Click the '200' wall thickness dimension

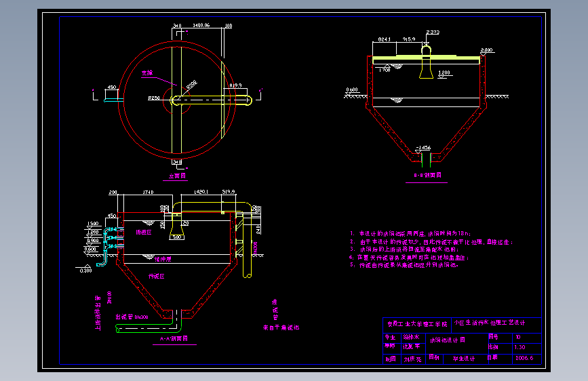tap(113, 192)
